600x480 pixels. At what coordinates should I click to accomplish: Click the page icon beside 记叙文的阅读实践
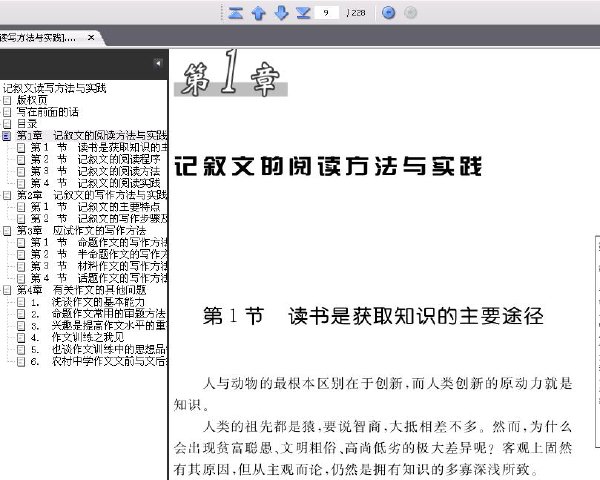[x=21, y=183]
